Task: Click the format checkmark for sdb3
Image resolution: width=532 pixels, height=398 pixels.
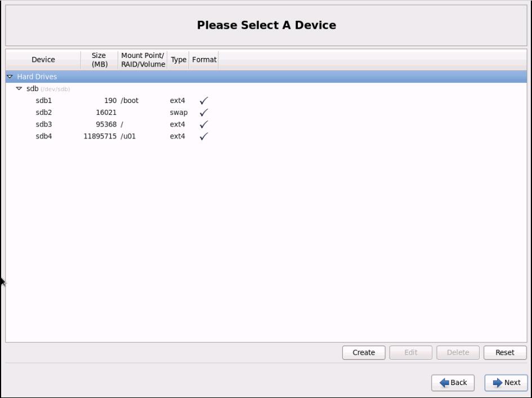Action: tap(204, 124)
